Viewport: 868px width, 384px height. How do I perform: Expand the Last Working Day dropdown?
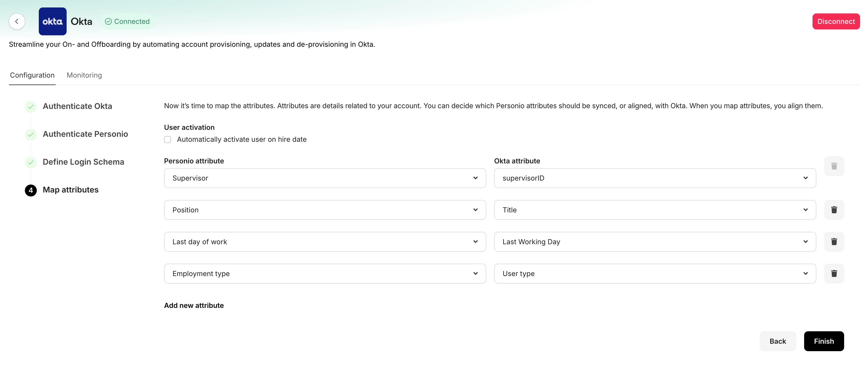(654, 241)
